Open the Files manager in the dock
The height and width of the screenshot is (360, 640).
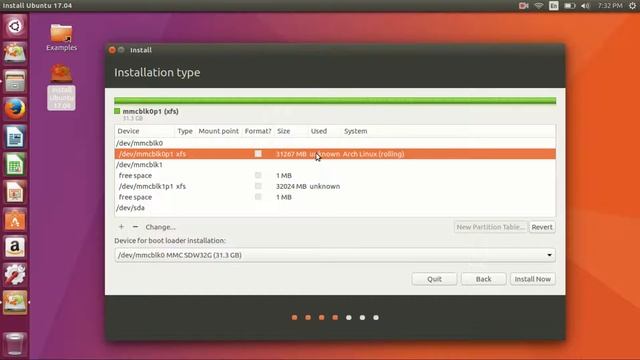click(15, 81)
